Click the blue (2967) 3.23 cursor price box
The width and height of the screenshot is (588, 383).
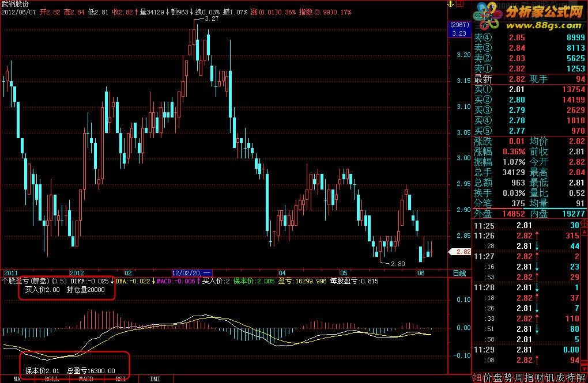pos(459,29)
